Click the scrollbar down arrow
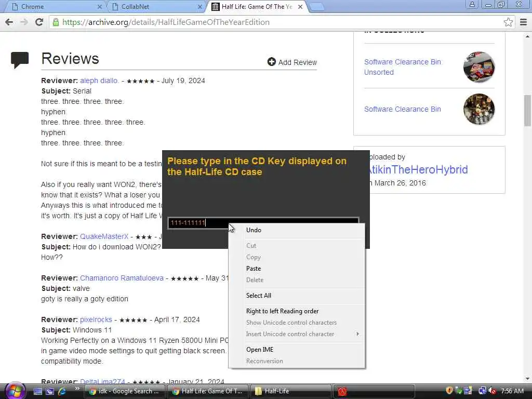 (527, 379)
